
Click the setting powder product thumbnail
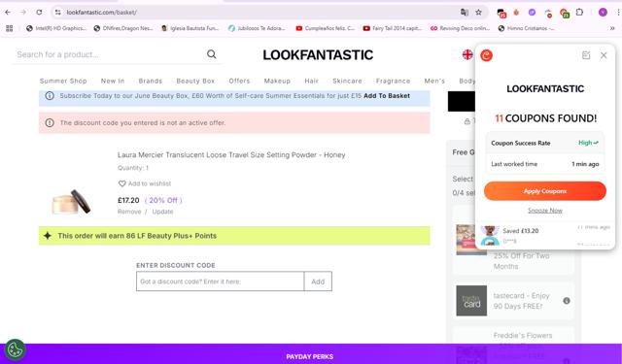coord(71,202)
